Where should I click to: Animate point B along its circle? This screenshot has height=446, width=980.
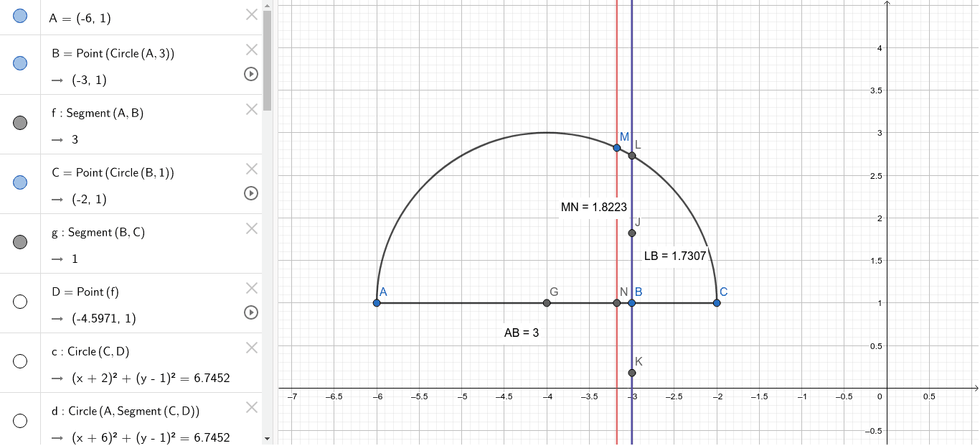tap(251, 74)
